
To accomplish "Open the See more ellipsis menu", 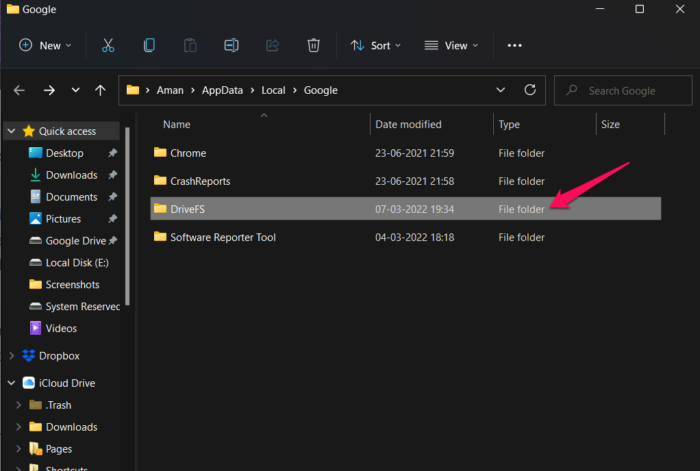I will pyautogui.click(x=515, y=45).
